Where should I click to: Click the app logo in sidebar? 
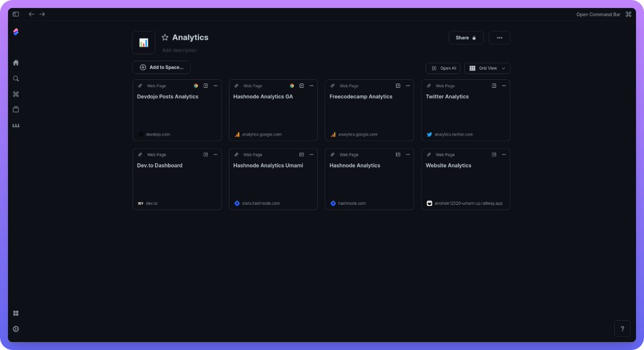pyautogui.click(x=16, y=32)
